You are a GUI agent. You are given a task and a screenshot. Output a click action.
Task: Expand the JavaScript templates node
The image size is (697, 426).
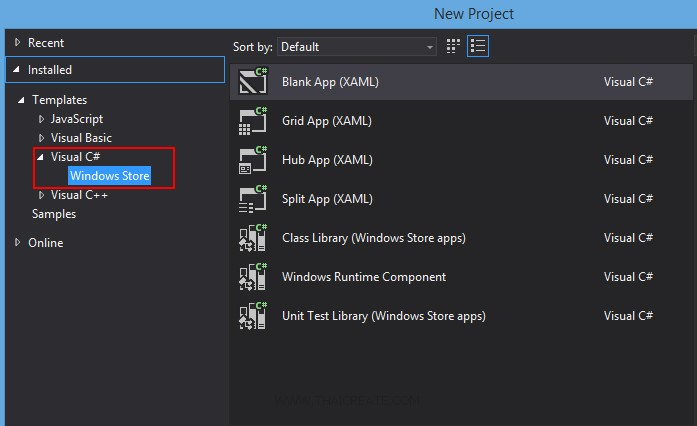41,119
